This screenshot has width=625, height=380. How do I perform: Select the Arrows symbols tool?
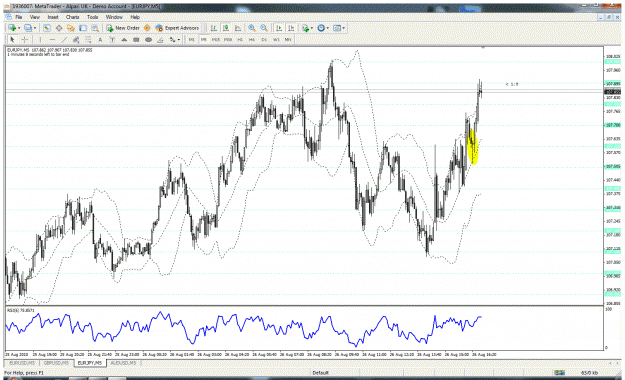tap(173, 39)
